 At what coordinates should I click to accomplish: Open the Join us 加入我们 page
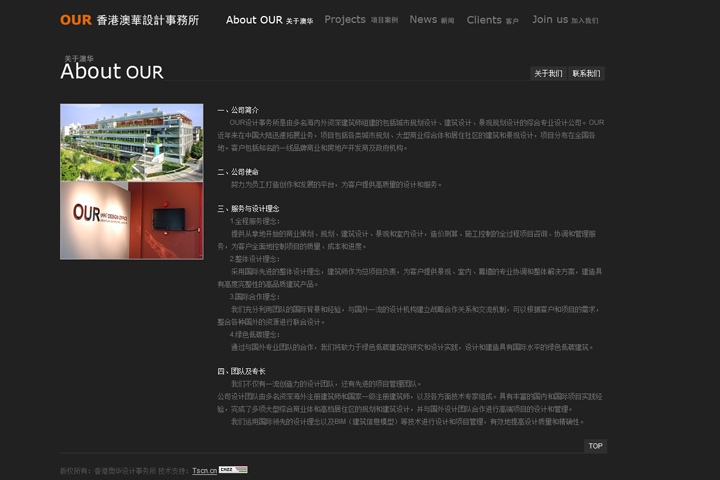565,20
